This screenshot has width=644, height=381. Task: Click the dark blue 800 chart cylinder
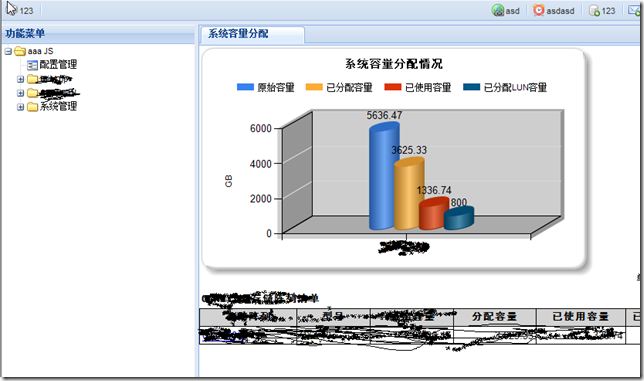[x=459, y=218]
